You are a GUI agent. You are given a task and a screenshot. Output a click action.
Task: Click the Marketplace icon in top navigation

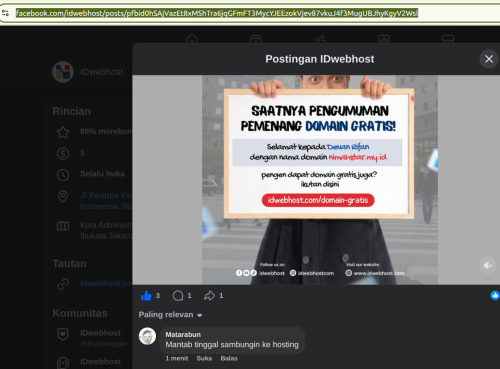pyautogui.click(x=448, y=39)
